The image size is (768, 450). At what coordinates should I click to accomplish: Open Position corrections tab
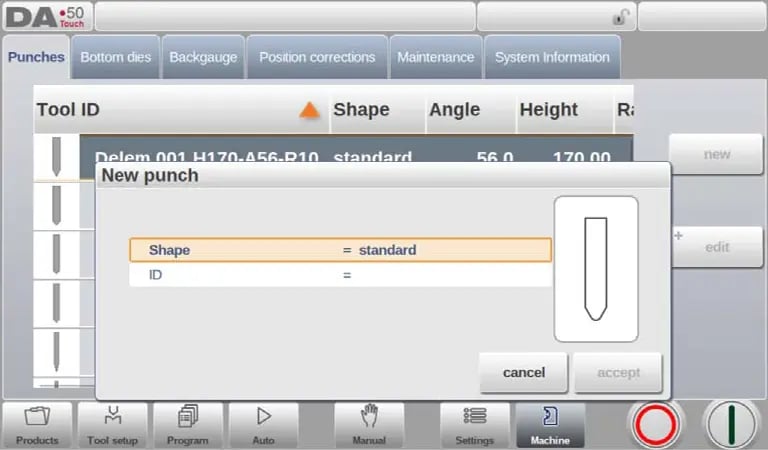tap(316, 57)
